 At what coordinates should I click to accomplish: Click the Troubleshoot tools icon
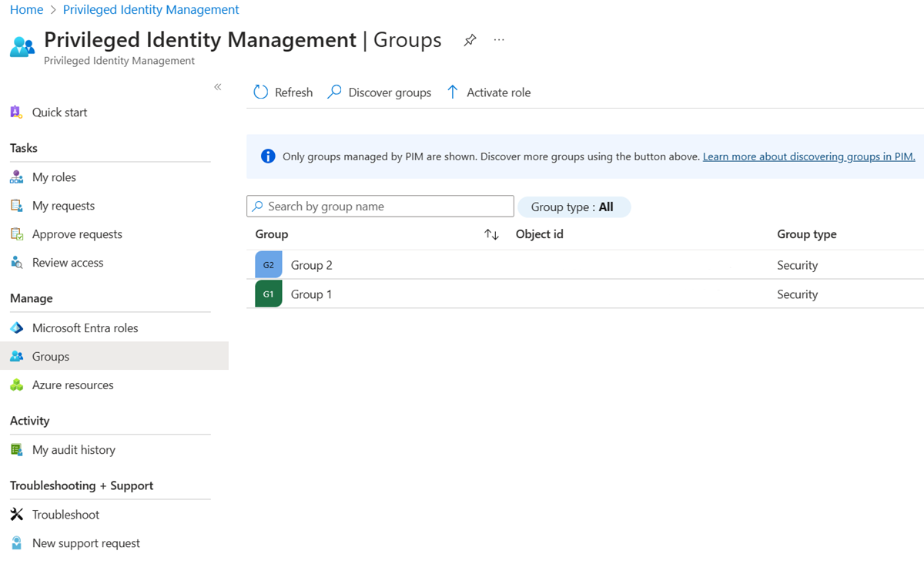17,515
